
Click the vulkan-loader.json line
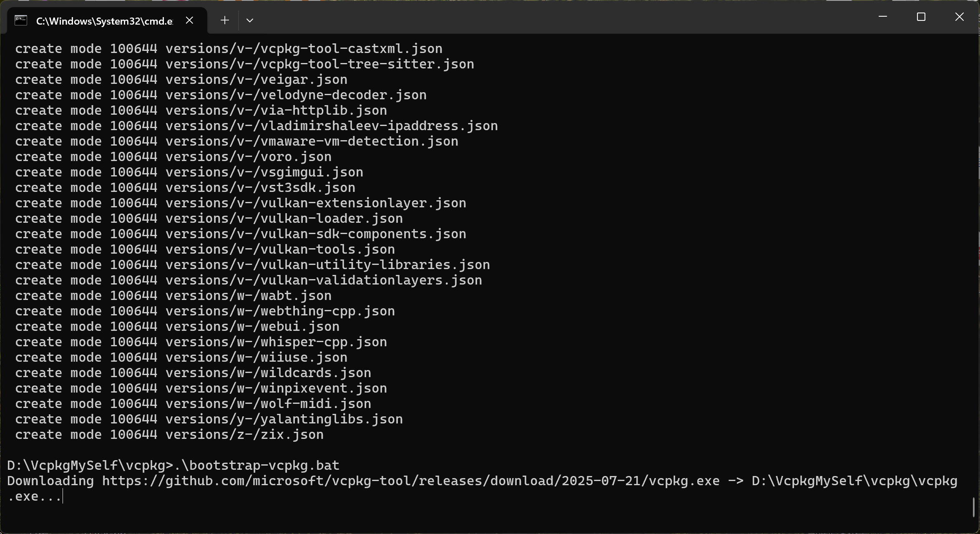209,219
